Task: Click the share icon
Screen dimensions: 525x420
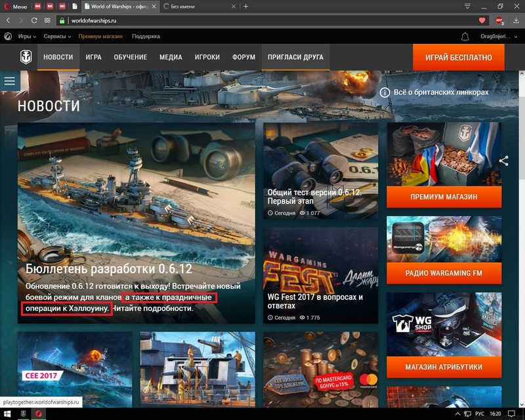Action: 503,161
